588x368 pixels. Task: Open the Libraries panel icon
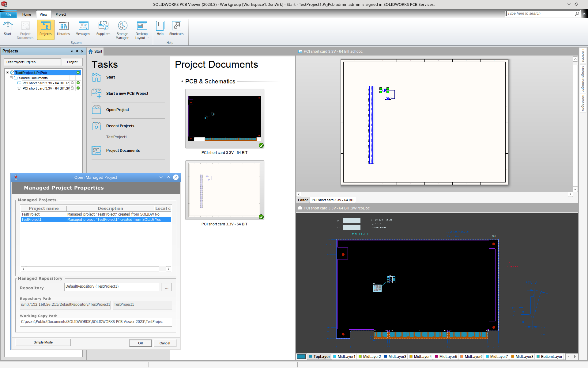point(63,29)
